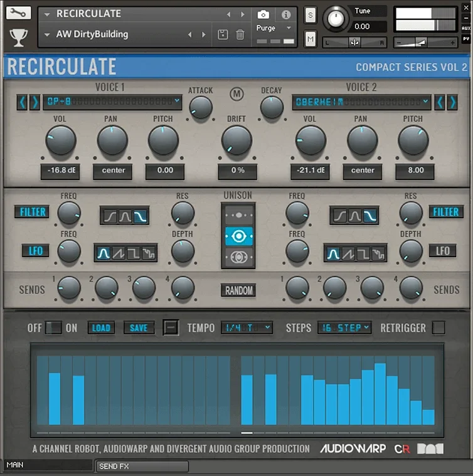473x476 pixels.
Task: Select sawtooth LFO waveform for Voice 2
Action: click(x=348, y=254)
